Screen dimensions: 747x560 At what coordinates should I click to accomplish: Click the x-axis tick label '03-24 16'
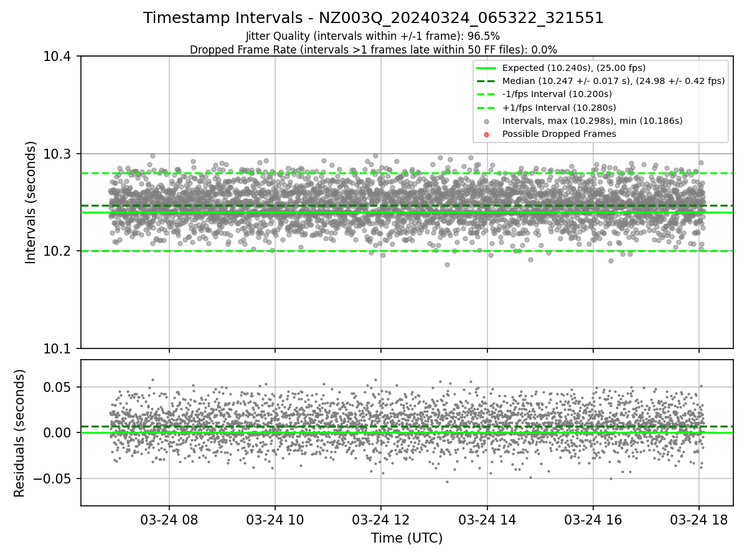[x=593, y=520]
